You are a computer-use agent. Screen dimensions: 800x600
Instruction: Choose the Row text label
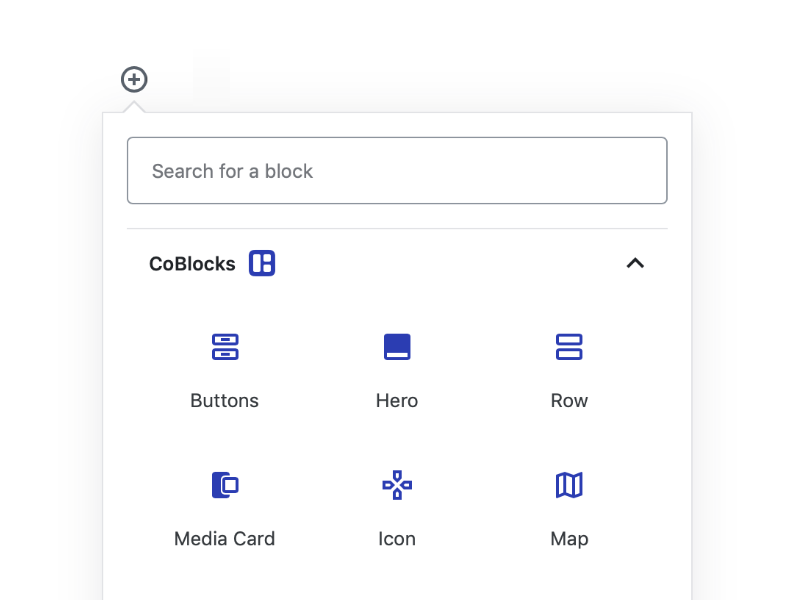[x=569, y=401]
